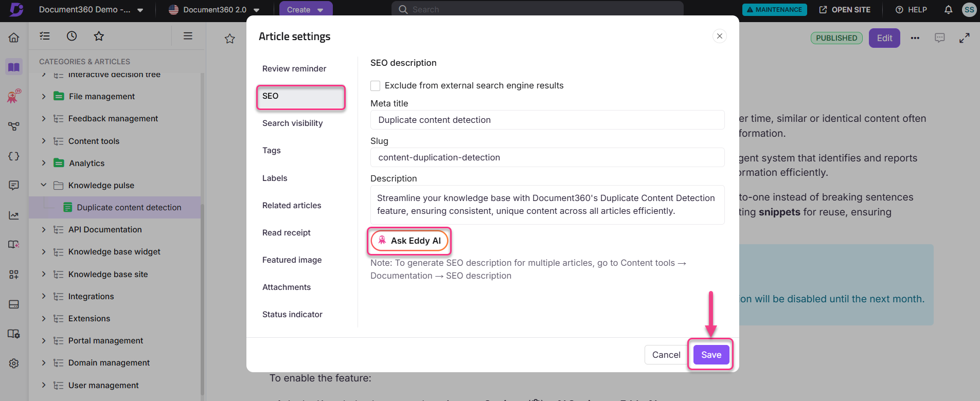Open the Labels settings tab
This screenshot has width=980, height=401.
[275, 178]
